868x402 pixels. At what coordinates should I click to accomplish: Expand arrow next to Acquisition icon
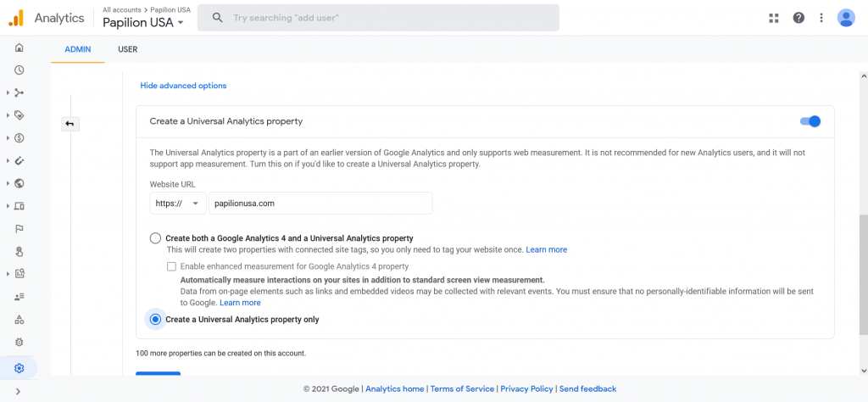point(8,92)
